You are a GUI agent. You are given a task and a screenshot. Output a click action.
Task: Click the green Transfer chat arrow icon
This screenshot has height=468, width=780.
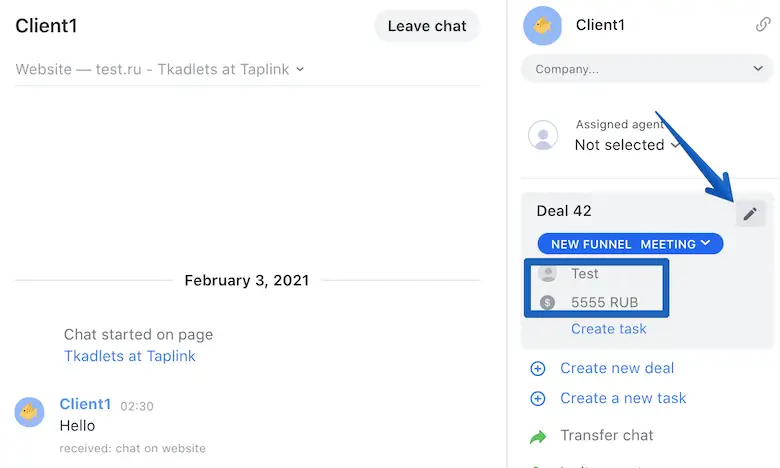pyautogui.click(x=538, y=436)
